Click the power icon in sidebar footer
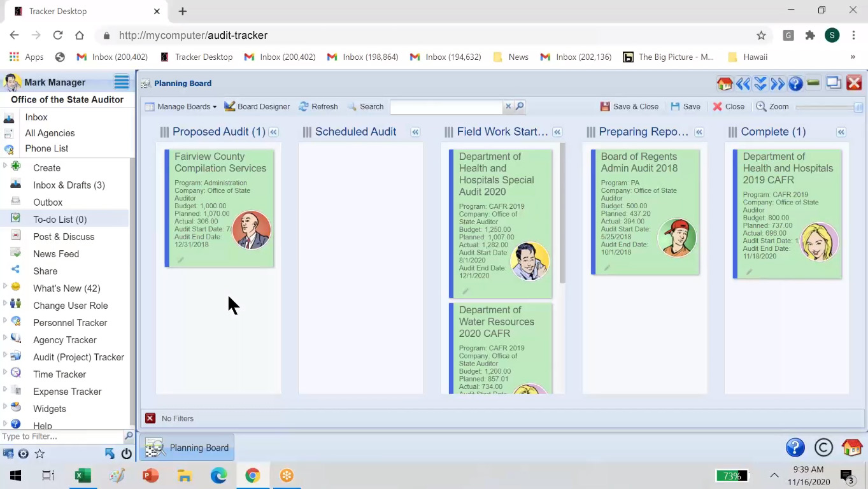Screen dimensions: 868x489 [x=126, y=454]
